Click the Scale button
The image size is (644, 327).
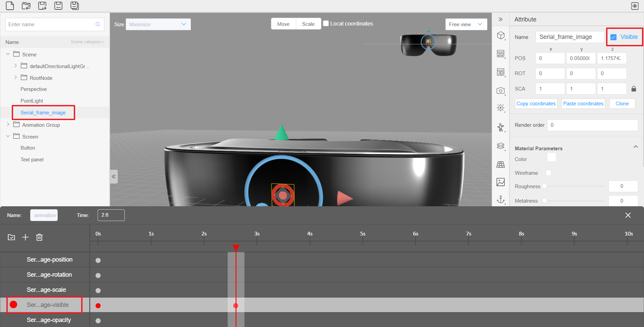click(x=308, y=24)
